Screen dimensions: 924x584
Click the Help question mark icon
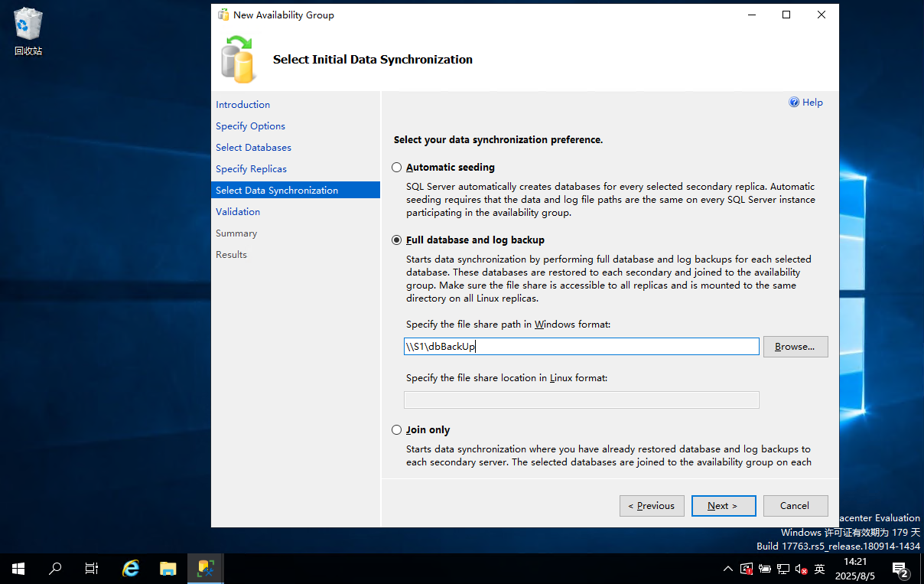click(794, 103)
